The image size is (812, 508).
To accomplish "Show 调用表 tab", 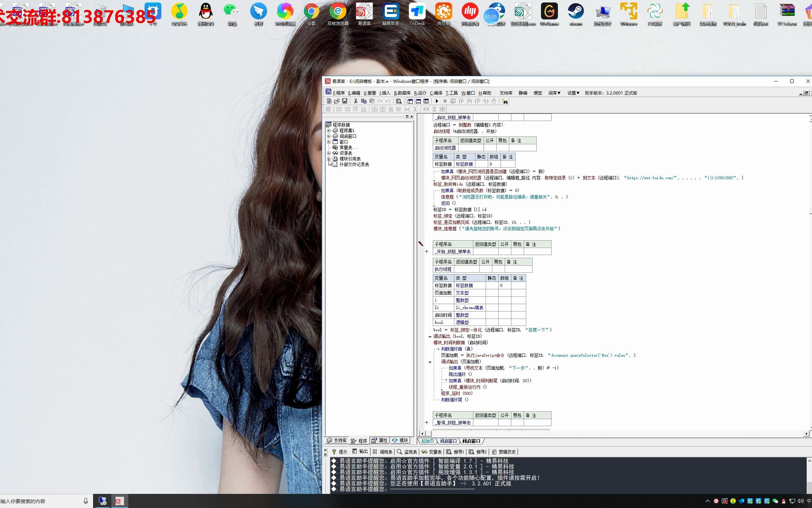I will [383, 452].
